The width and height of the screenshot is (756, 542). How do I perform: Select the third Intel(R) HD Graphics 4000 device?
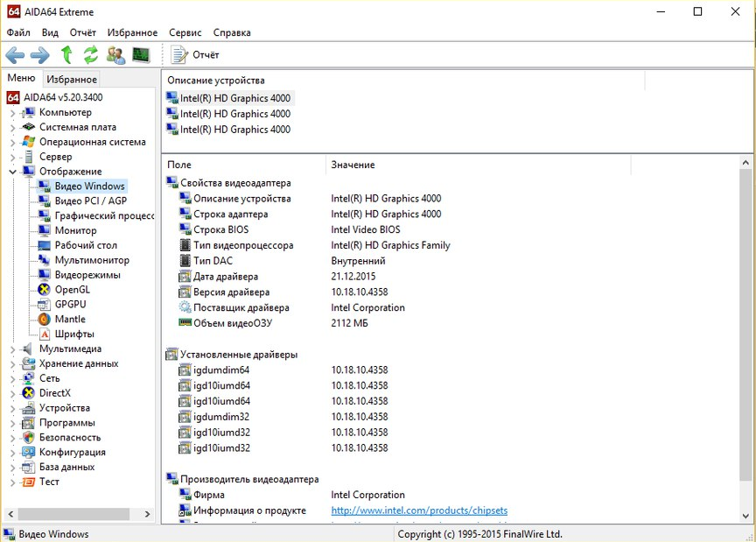[x=228, y=130]
